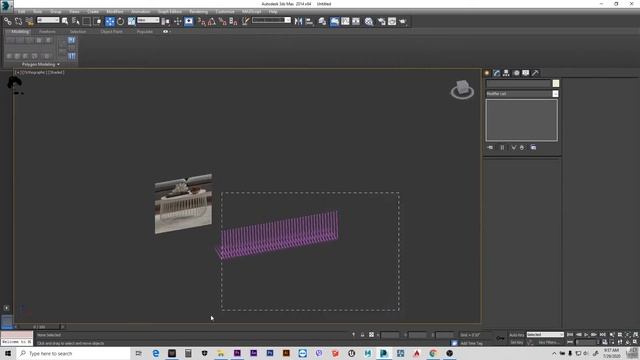Open the Modifiers menu
Image resolution: width=640 pixels, height=360 pixels.
click(115, 12)
